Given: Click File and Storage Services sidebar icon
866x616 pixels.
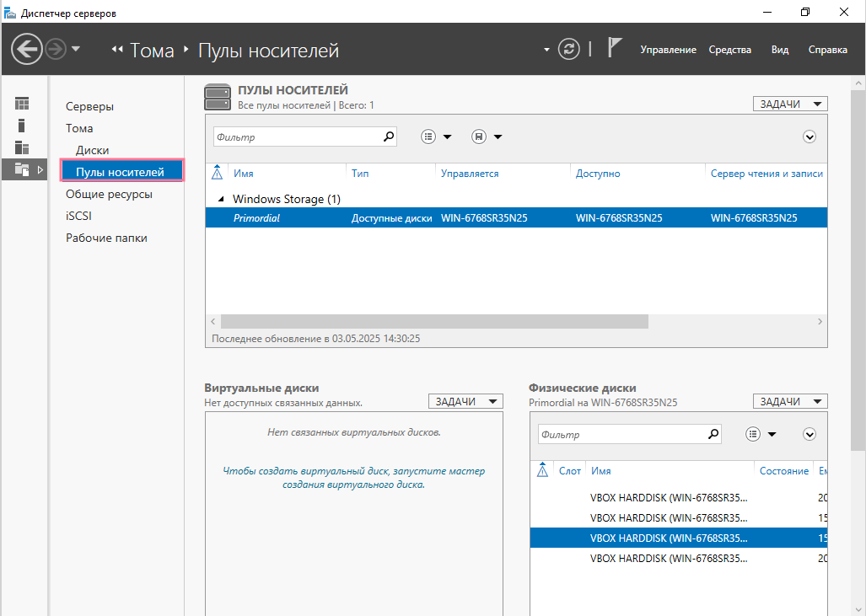Looking at the screenshot, I should tap(22, 169).
